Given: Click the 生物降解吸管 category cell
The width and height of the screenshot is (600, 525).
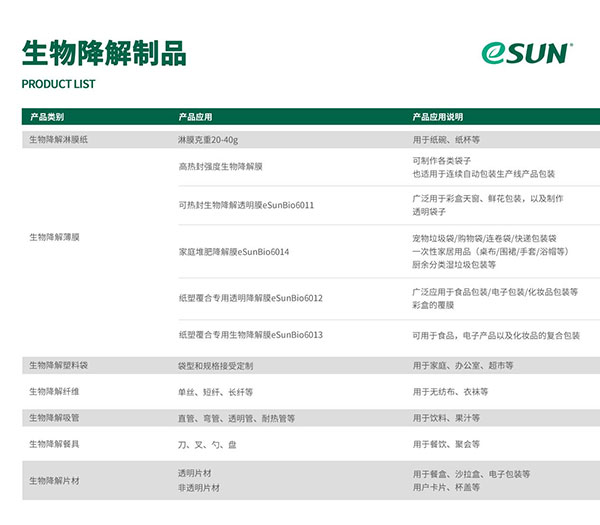Looking at the screenshot, I should click(54, 418).
